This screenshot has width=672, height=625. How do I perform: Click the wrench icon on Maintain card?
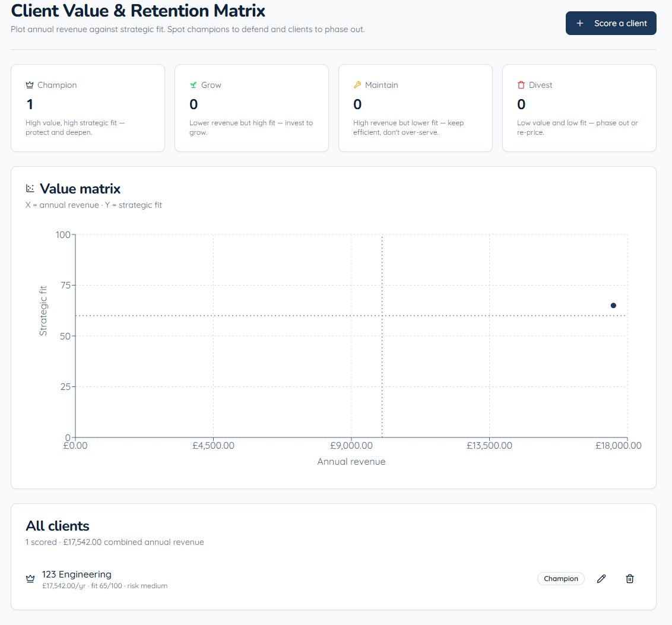click(x=357, y=85)
